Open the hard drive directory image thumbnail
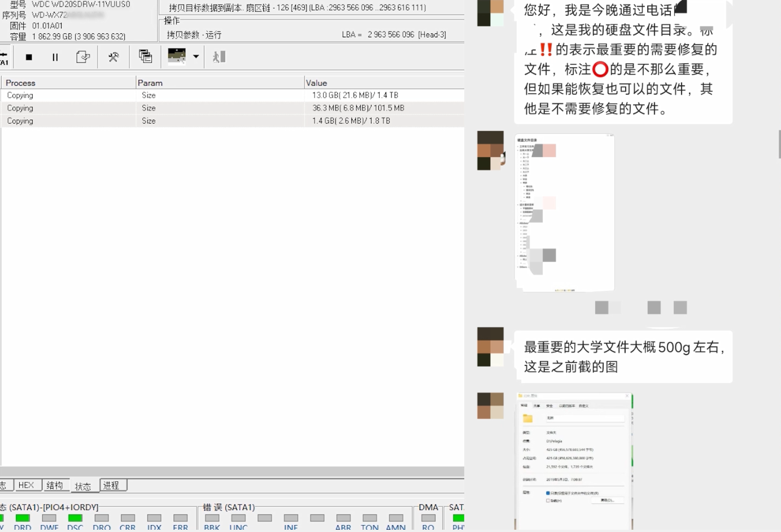The height and width of the screenshot is (532, 781). (564, 212)
